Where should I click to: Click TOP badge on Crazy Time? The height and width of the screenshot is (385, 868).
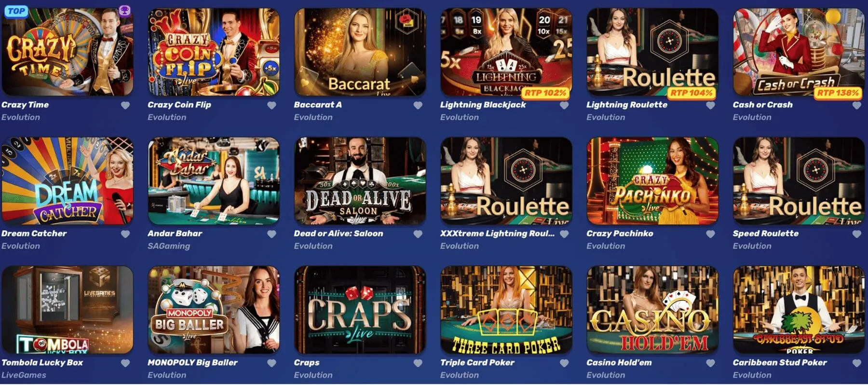[16, 11]
